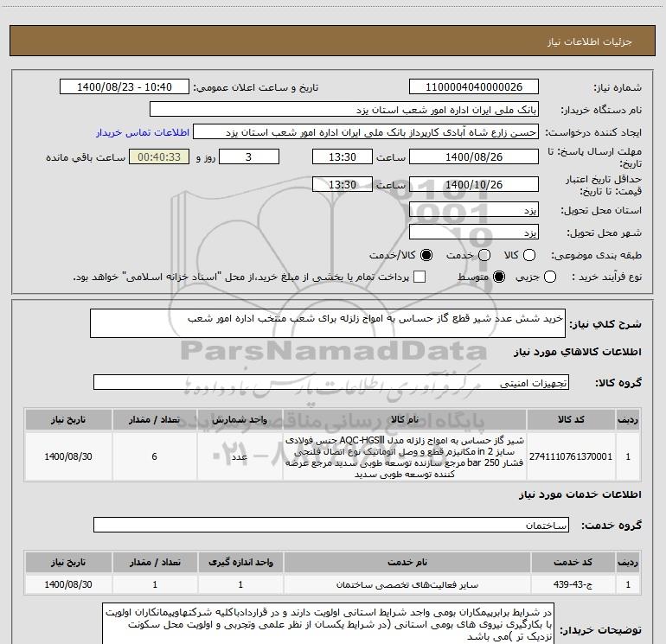The image size is (666, 644).
Task: Click the service row need date 1400/08/30
Action: point(68,584)
